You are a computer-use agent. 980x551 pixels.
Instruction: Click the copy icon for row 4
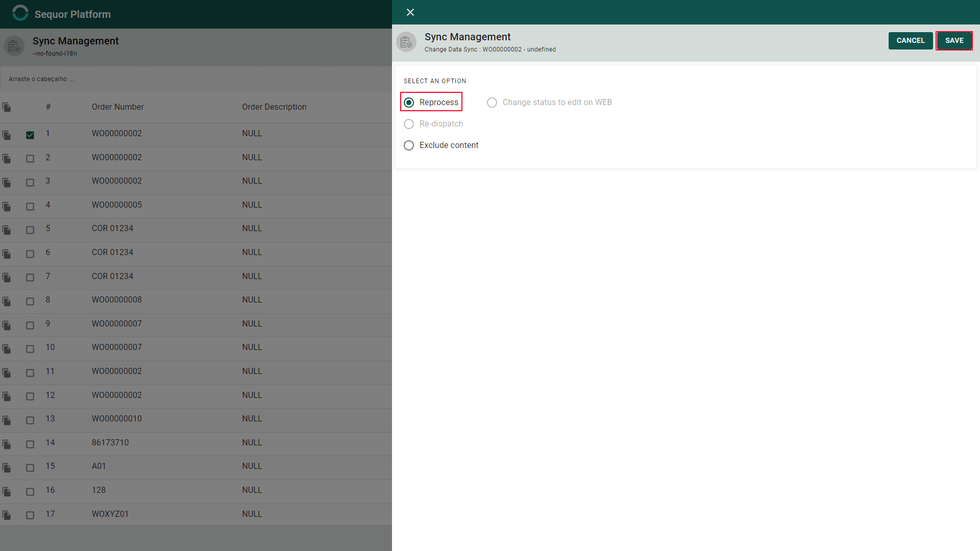click(x=7, y=207)
